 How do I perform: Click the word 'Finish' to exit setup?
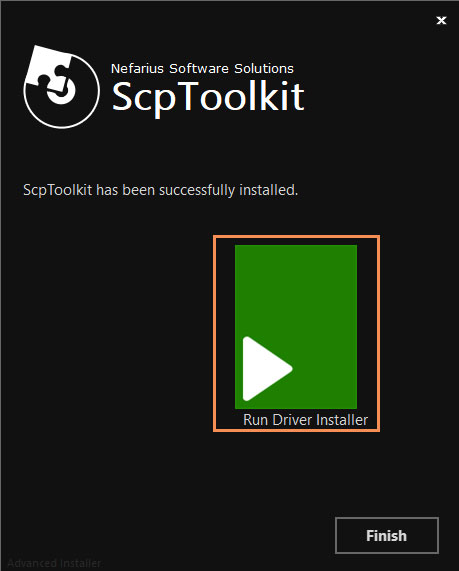click(x=387, y=536)
